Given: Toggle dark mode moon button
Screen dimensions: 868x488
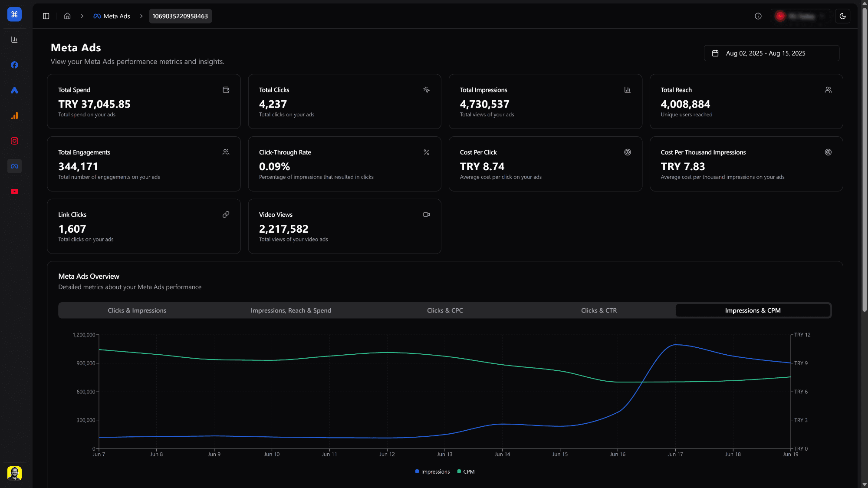Looking at the screenshot, I should point(842,16).
